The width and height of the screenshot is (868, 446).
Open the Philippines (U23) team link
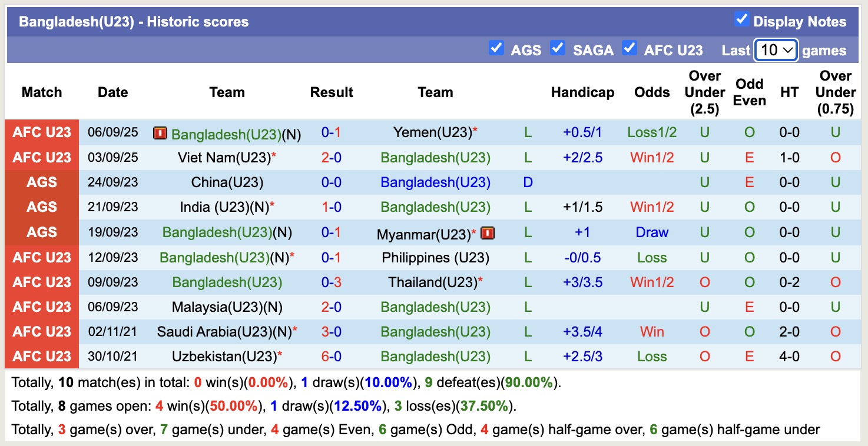pyautogui.click(x=435, y=258)
